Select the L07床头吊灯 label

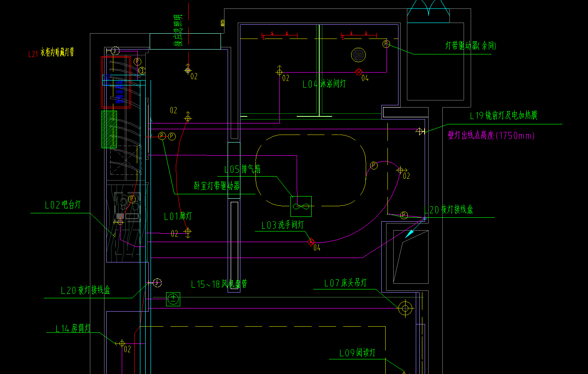pos(345,283)
